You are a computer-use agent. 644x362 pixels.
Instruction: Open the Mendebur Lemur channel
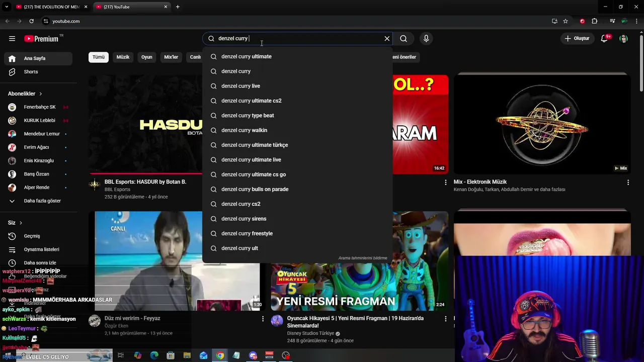(38, 134)
